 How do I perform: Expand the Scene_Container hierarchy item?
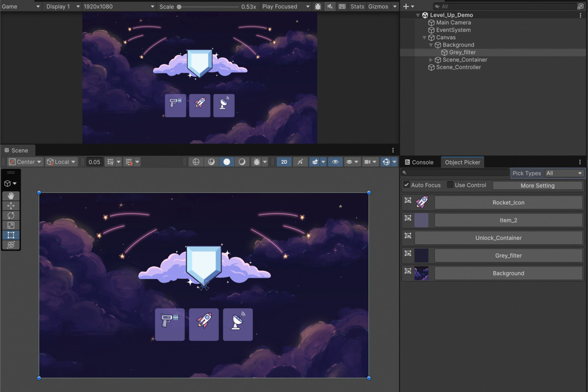click(431, 60)
